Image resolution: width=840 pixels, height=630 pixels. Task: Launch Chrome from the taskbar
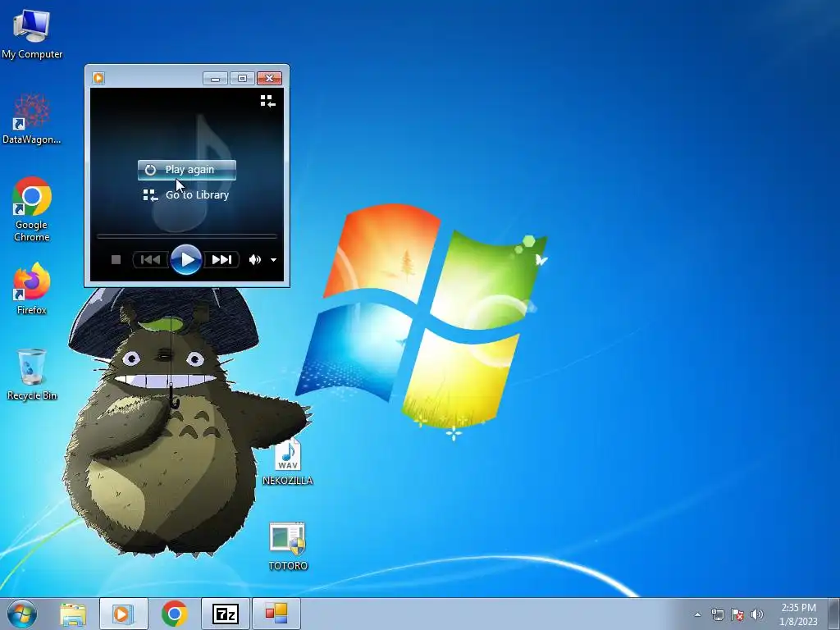175,614
